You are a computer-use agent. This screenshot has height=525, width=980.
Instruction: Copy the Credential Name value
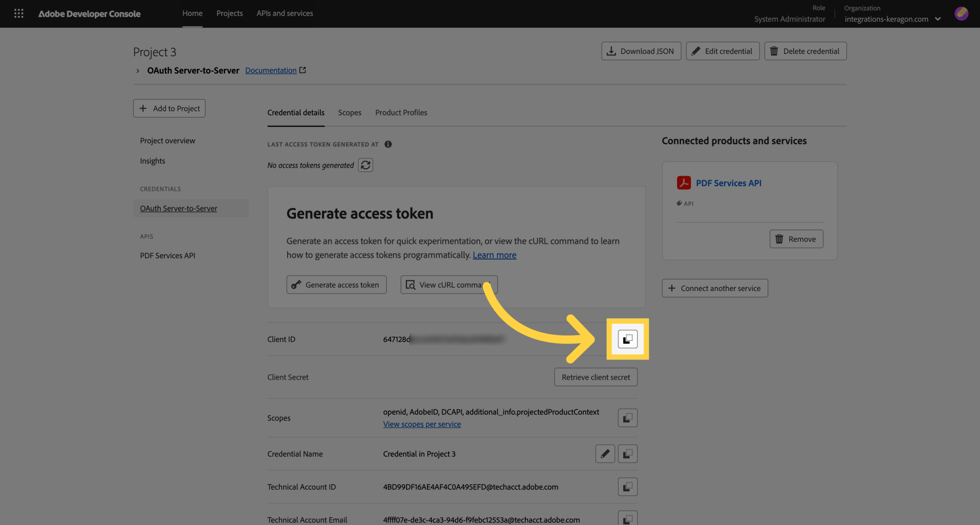coord(627,453)
